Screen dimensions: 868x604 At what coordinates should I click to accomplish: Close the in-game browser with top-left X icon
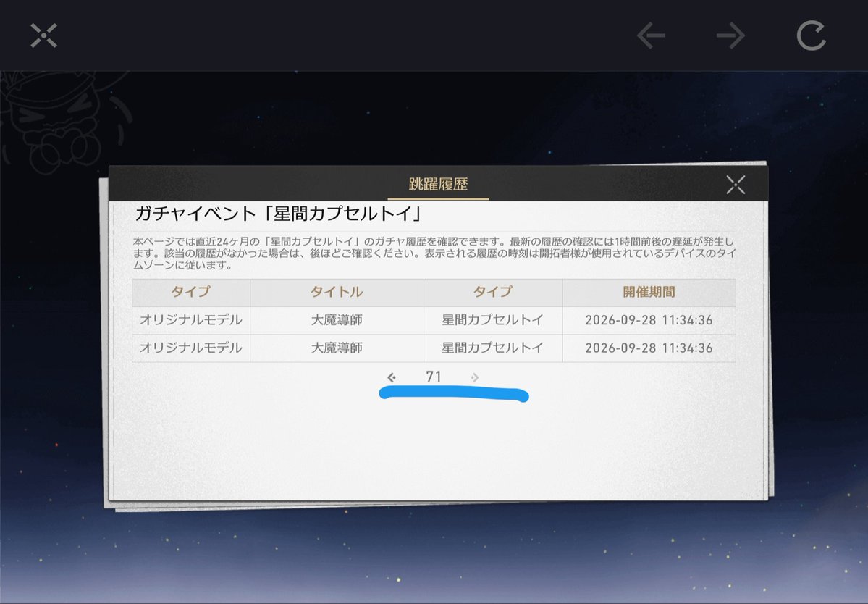pyautogui.click(x=43, y=35)
